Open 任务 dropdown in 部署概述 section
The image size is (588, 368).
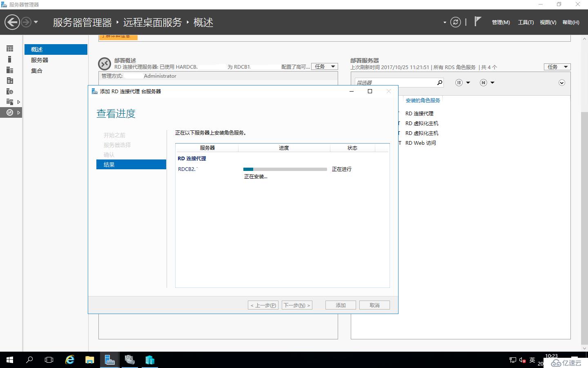point(325,67)
